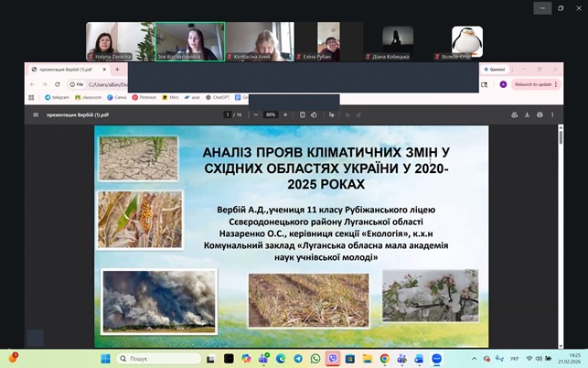Open the Pinterest bookmark
The width and height of the screenshot is (588, 368).
pyautogui.click(x=144, y=97)
